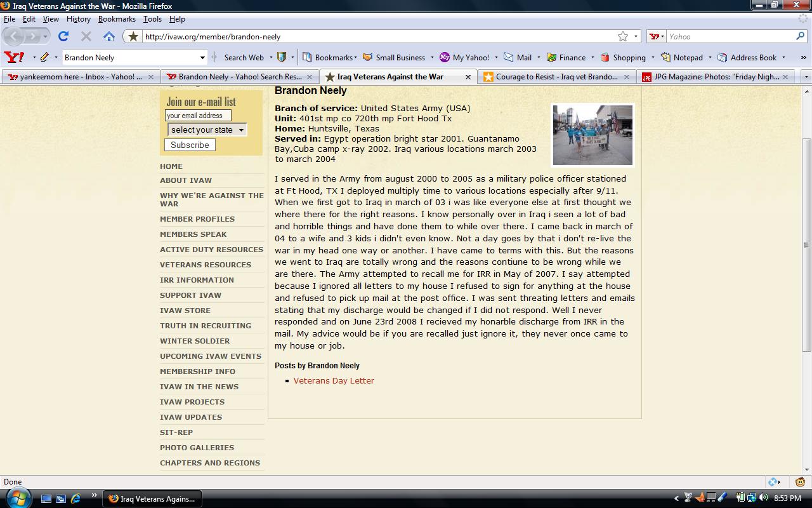
Task: Close the Iraq Veterans Against the War tab
Action: (468, 77)
